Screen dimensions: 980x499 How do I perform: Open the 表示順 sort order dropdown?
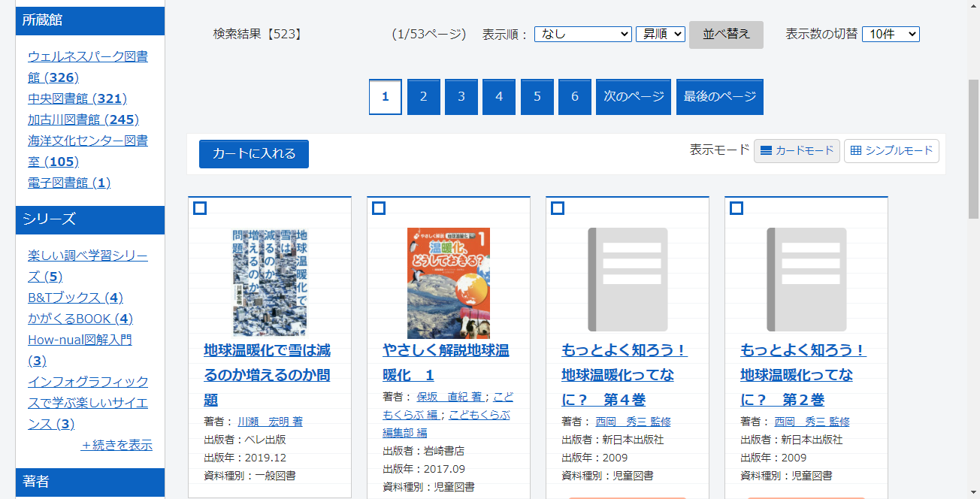582,34
